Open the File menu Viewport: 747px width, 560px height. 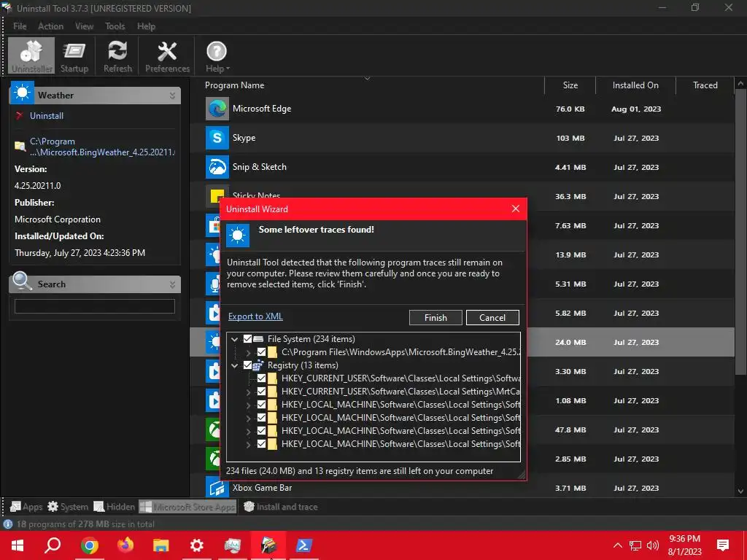pos(20,26)
